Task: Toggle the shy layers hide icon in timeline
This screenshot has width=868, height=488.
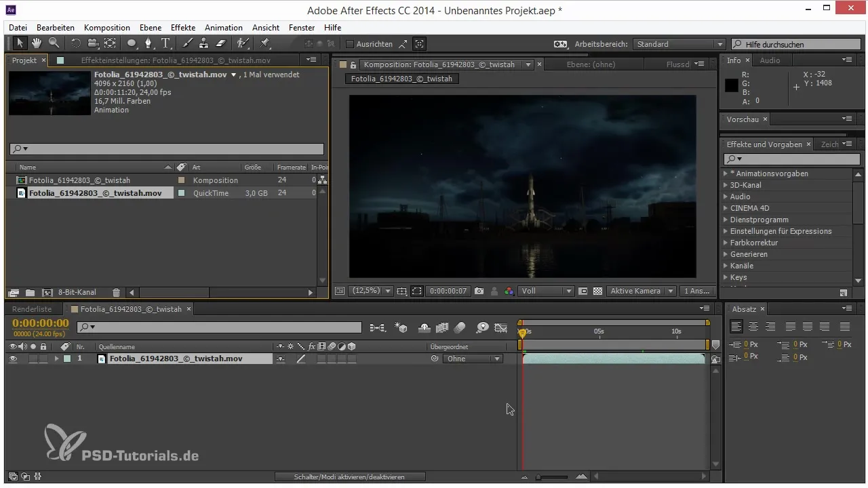Action: pyautogui.click(x=425, y=327)
